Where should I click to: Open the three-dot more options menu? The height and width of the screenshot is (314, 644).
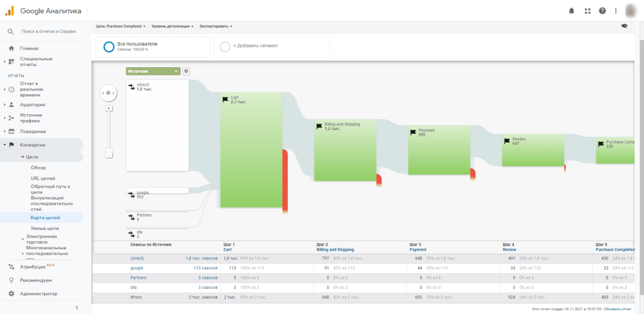[616, 11]
